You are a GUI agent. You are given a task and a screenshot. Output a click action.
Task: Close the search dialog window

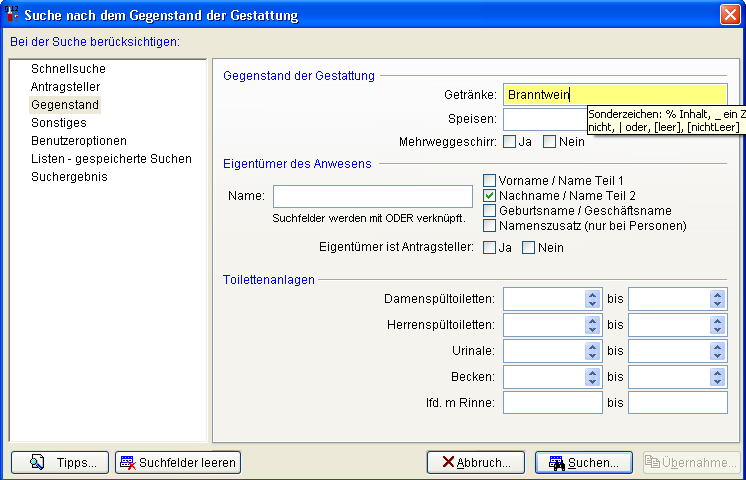click(x=730, y=14)
